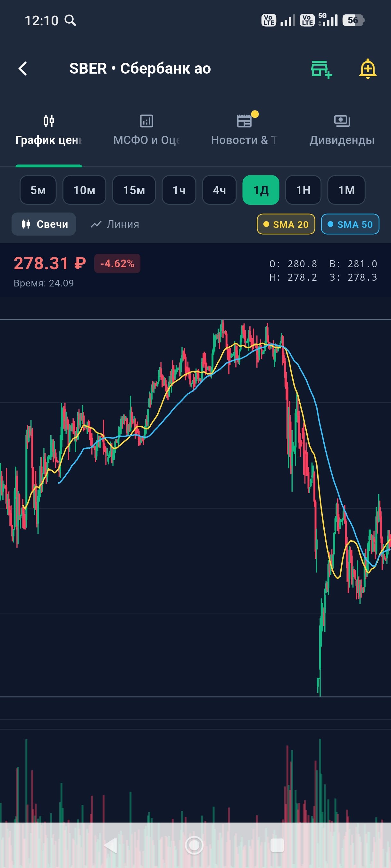The height and width of the screenshot is (868, 391).
Task: Go back using the top-left arrow
Action: 23,68
